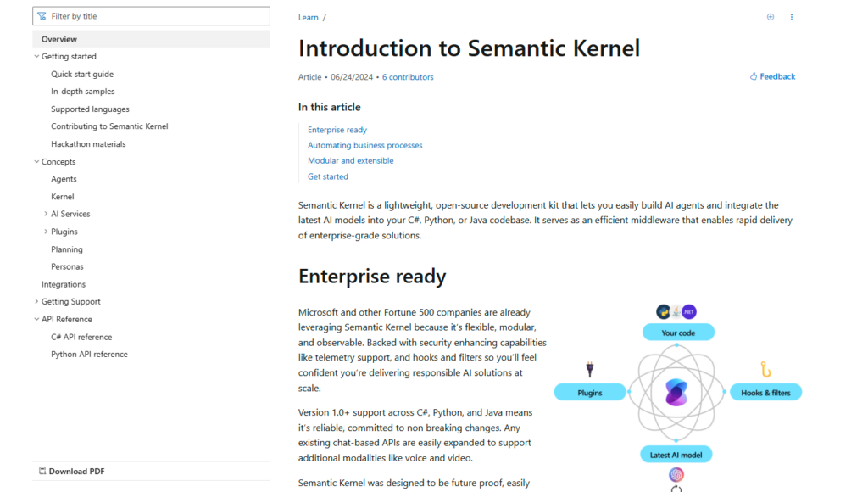Image resolution: width=868 pixels, height=492 pixels.
Task: Expand the AI Services tree node
Action: click(46, 214)
